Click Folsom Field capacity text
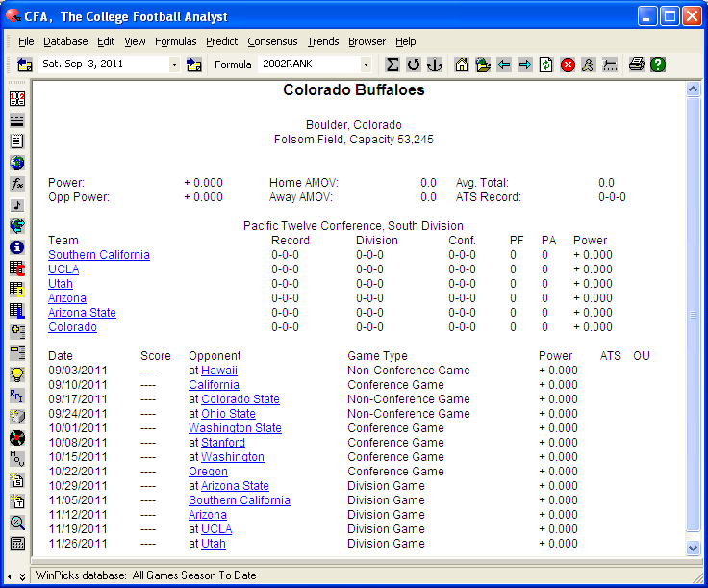 pyautogui.click(x=354, y=140)
